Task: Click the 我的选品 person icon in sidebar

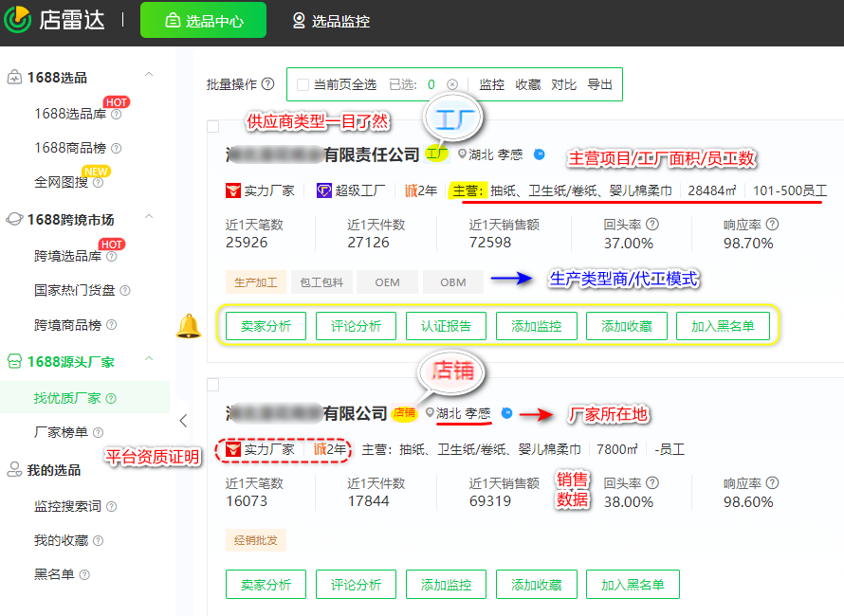Action: (13, 469)
